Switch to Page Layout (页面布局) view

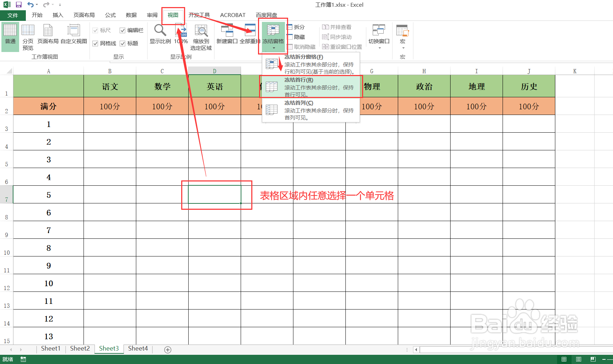point(48,34)
